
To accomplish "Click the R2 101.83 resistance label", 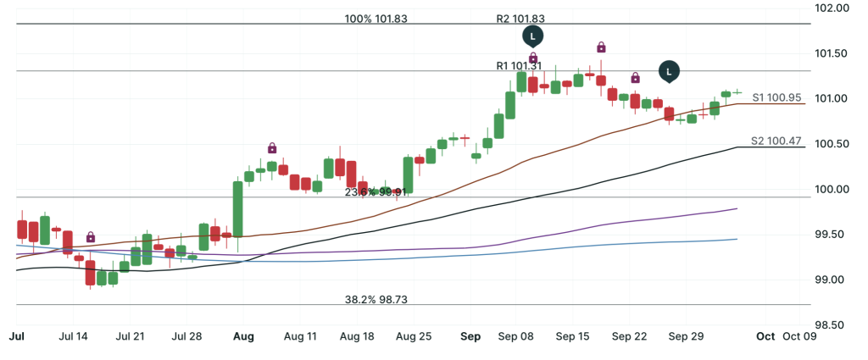I will [x=520, y=18].
